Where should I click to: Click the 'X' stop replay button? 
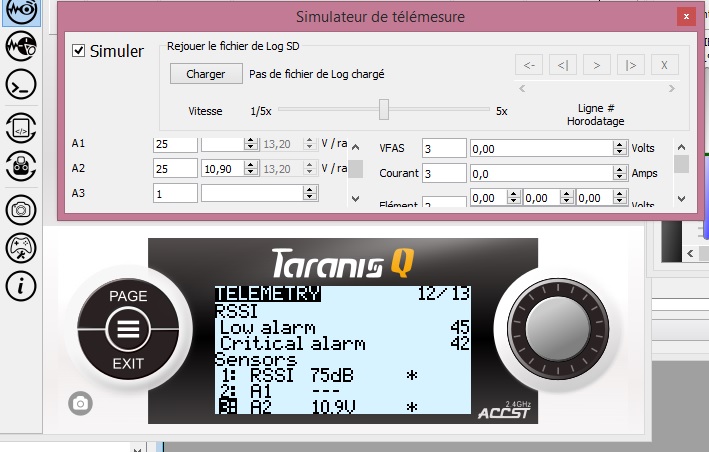pos(665,65)
